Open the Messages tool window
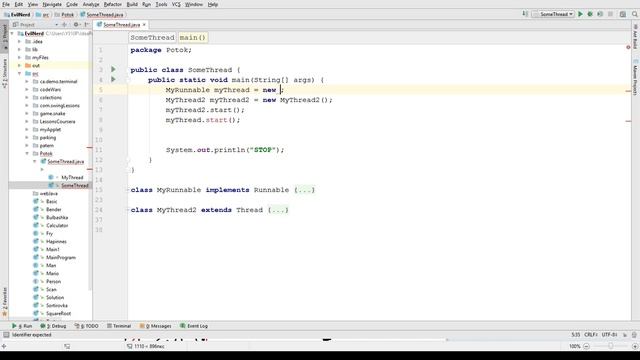This screenshot has width=640, height=360. click(x=156, y=326)
